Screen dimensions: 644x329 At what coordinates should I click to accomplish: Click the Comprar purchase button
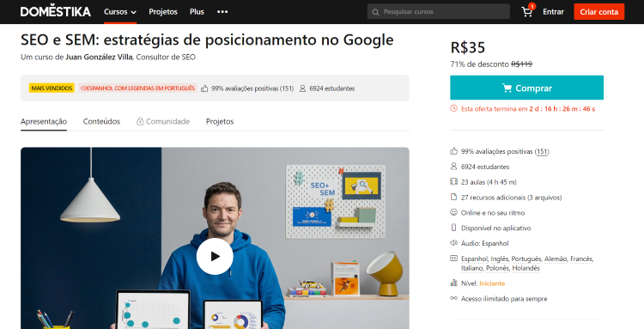pyautogui.click(x=527, y=88)
